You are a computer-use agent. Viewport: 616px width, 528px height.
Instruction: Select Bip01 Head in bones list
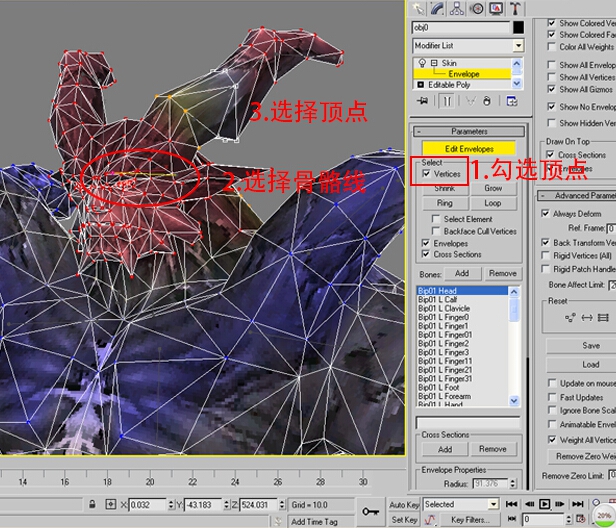pos(462,291)
